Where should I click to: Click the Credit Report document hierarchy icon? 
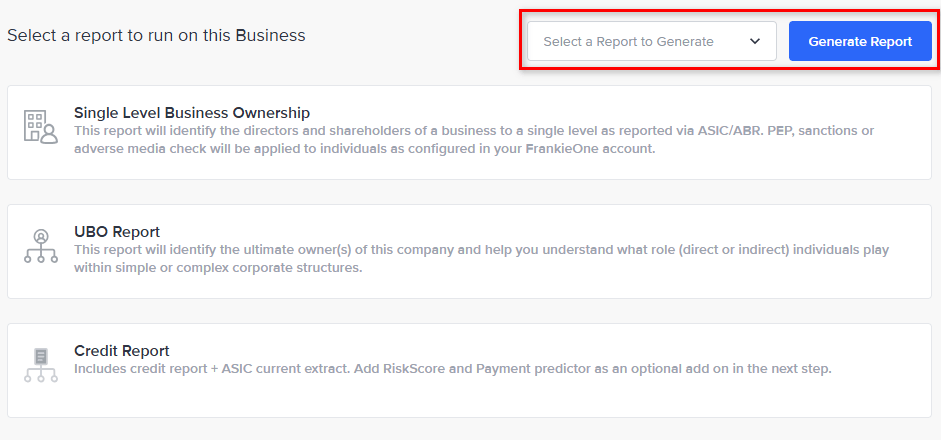pyautogui.click(x=41, y=365)
